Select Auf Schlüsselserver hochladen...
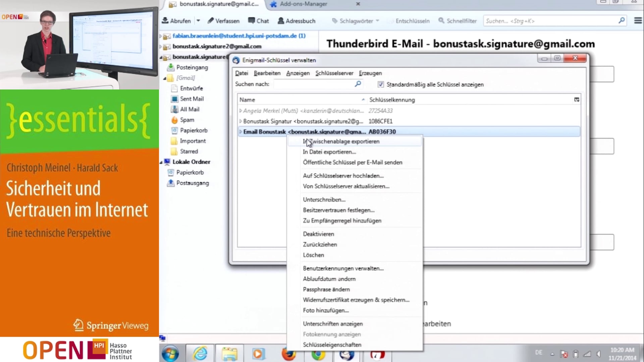 coord(355,176)
